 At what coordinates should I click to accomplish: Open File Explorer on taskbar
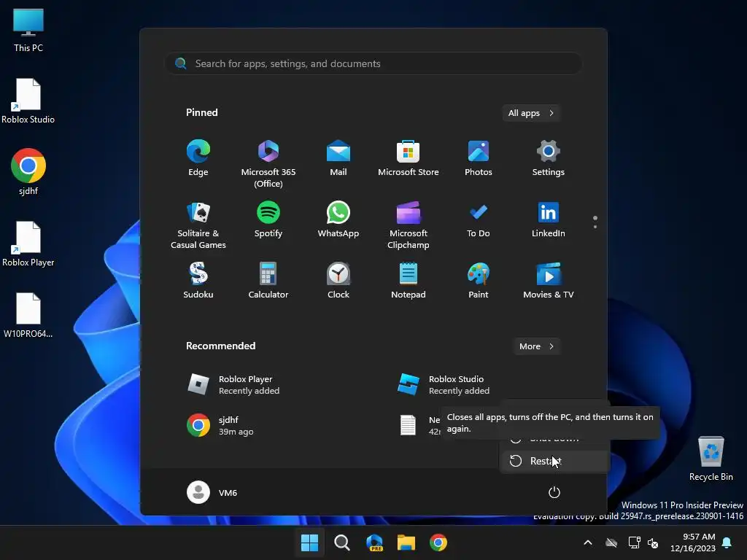coord(406,542)
